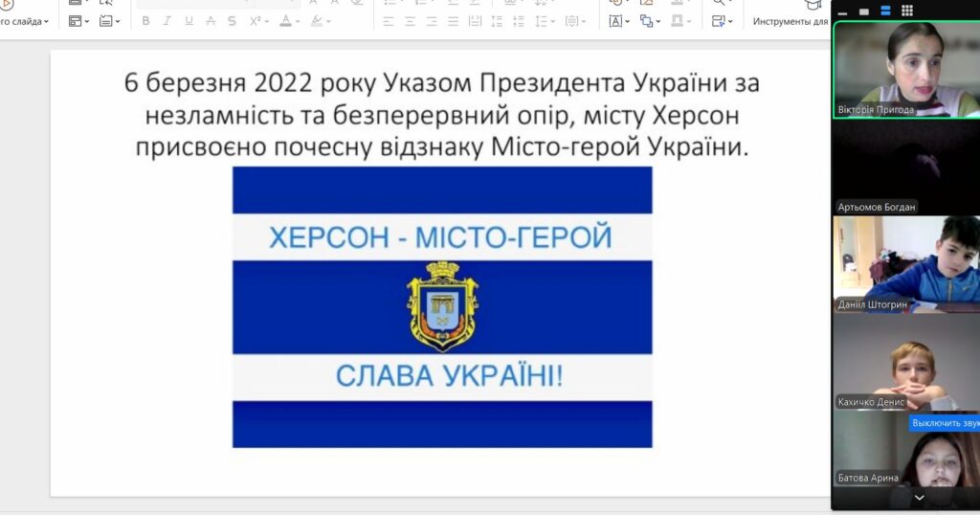Click the 'Выключить звук' mute button
980x515 pixels.
(x=945, y=423)
